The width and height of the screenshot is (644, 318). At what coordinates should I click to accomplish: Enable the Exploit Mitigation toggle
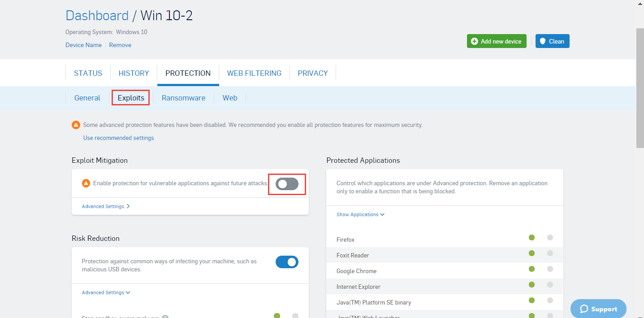(287, 184)
